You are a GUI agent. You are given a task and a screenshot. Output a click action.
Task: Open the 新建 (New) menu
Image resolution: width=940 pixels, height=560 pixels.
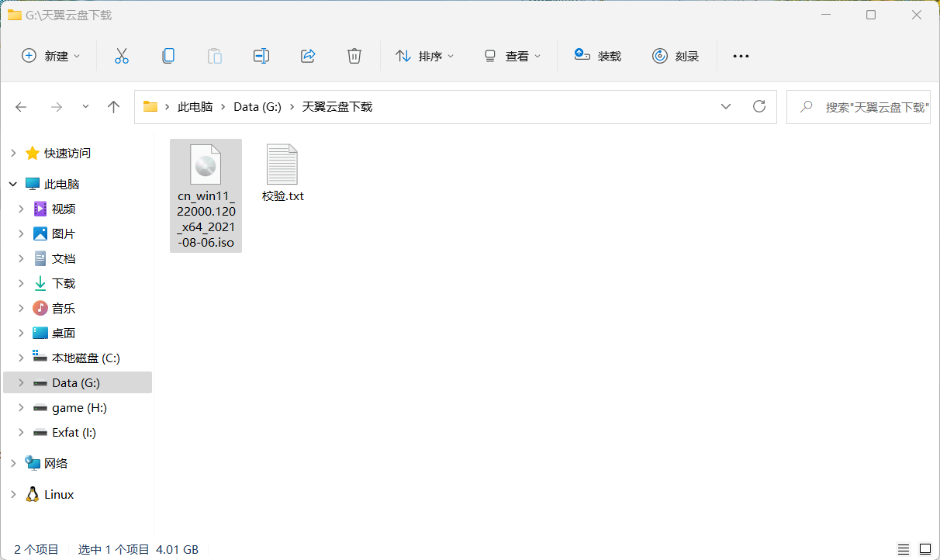tap(51, 56)
